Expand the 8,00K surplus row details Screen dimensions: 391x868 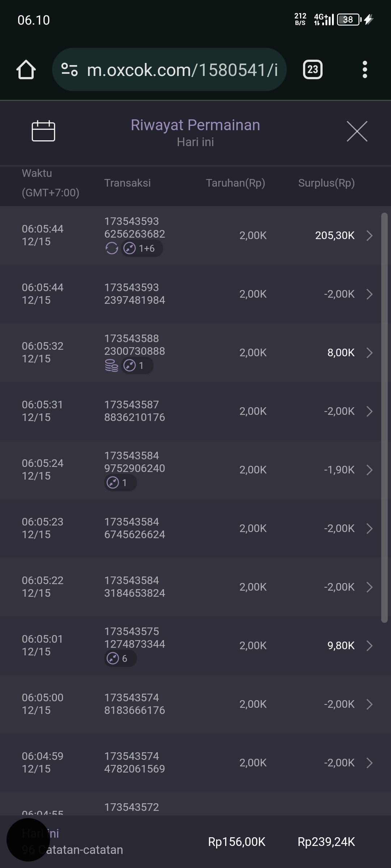click(x=369, y=353)
